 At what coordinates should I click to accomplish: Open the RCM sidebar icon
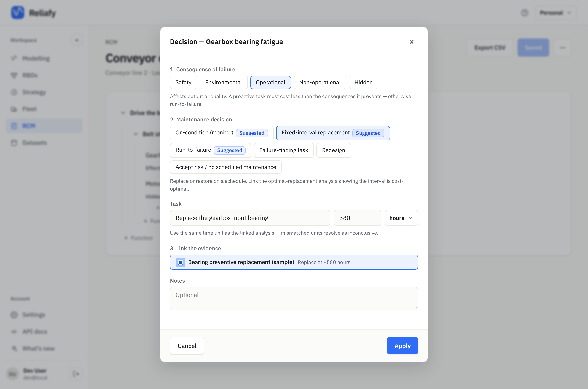click(x=14, y=126)
